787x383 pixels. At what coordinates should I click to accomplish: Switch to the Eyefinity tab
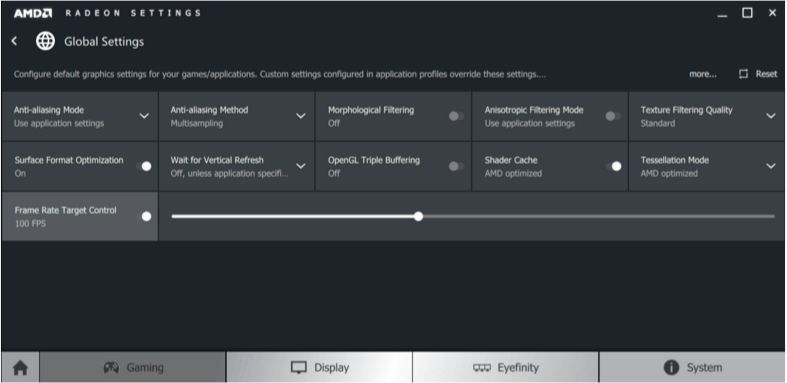505,367
